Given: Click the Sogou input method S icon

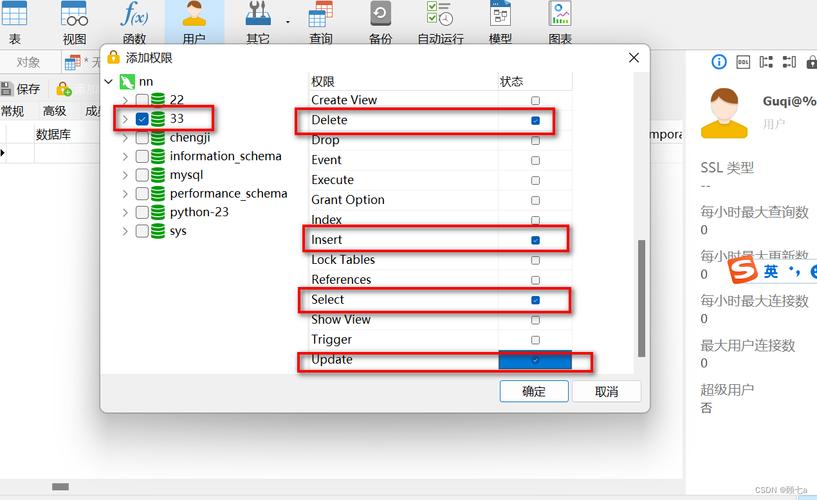Looking at the screenshot, I should pos(742,270).
